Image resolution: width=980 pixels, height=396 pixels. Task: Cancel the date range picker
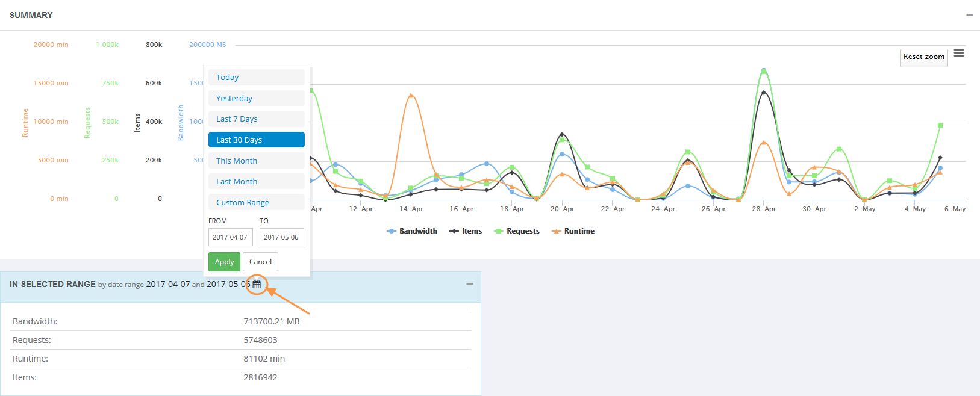pyautogui.click(x=261, y=262)
